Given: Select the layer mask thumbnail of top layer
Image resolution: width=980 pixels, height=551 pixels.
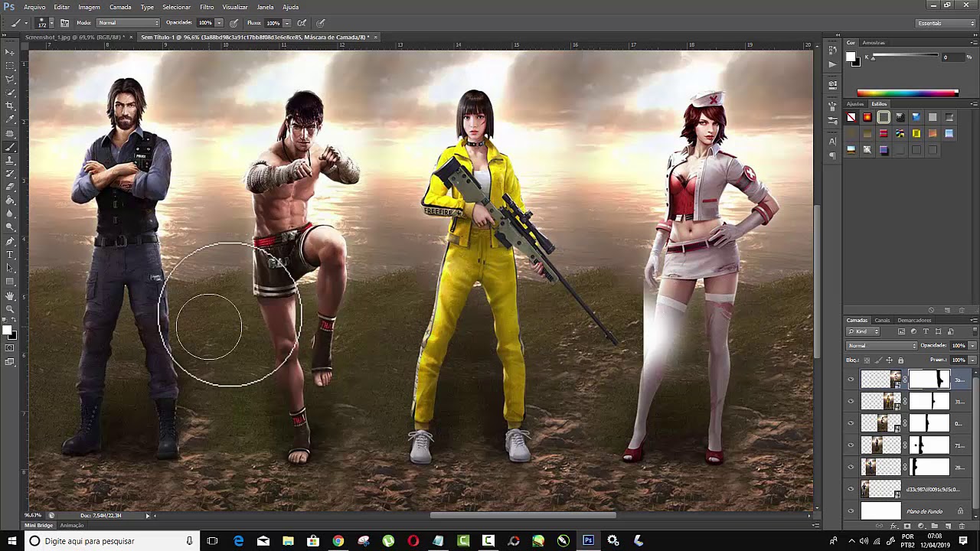Looking at the screenshot, I should point(929,380).
